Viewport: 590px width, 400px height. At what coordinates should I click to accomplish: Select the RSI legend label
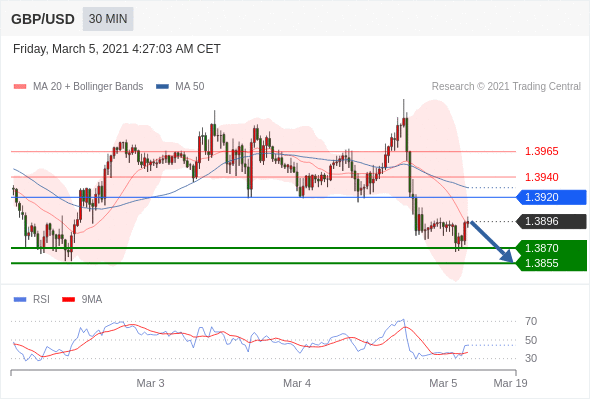point(41,300)
